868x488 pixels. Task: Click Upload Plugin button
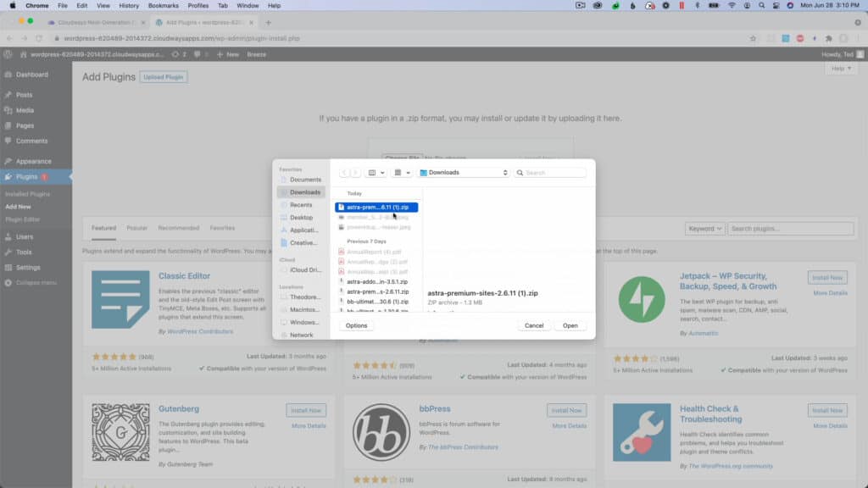[164, 77]
